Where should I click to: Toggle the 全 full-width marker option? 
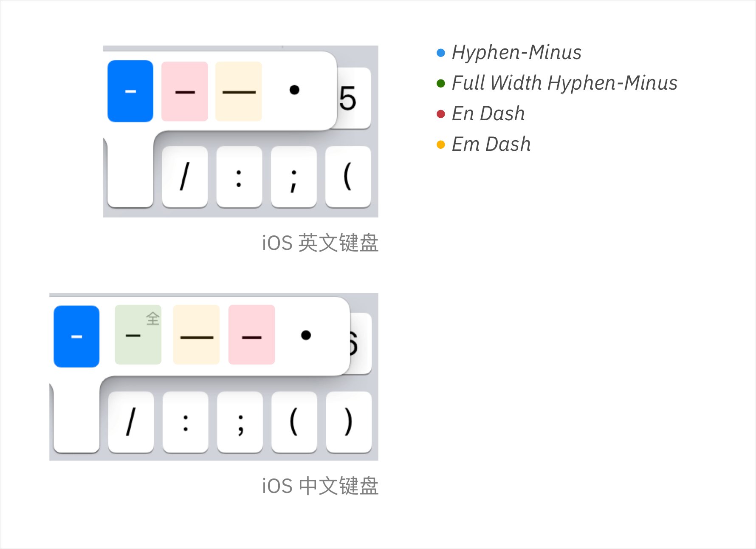click(153, 320)
